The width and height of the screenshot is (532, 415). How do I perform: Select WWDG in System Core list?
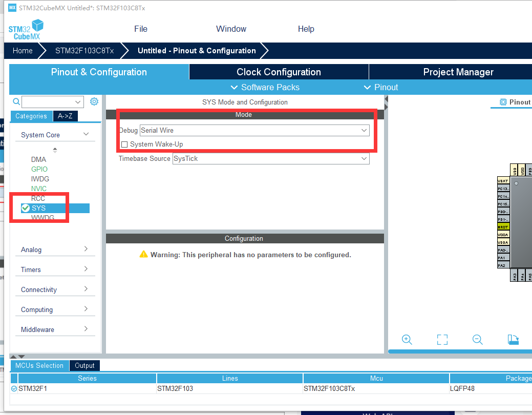point(42,218)
